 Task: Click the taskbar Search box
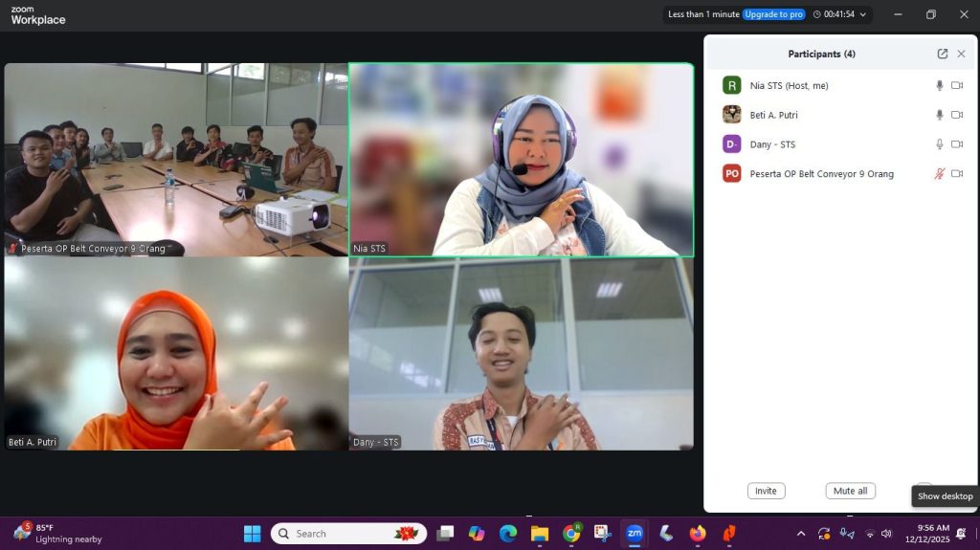[x=335, y=534]
